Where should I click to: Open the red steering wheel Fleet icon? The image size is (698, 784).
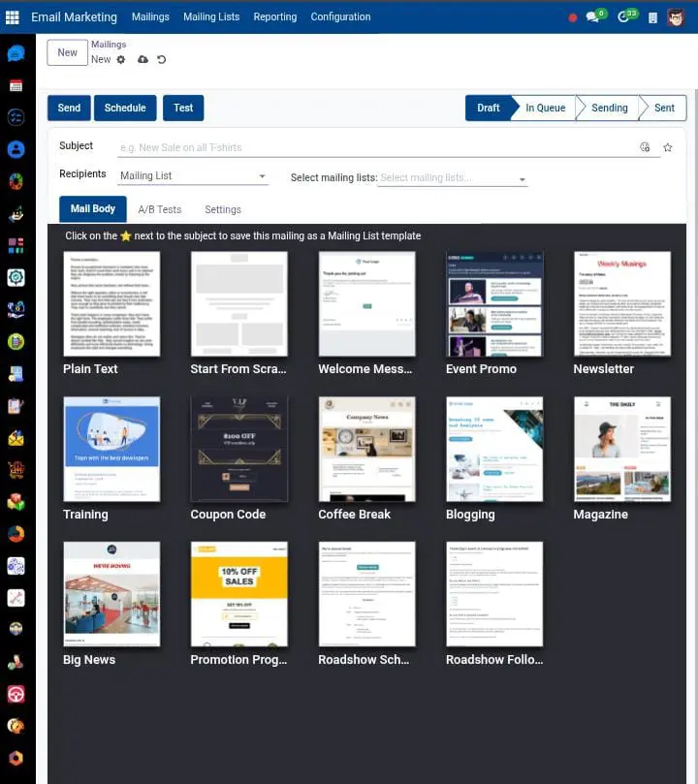tap(16, 694)
